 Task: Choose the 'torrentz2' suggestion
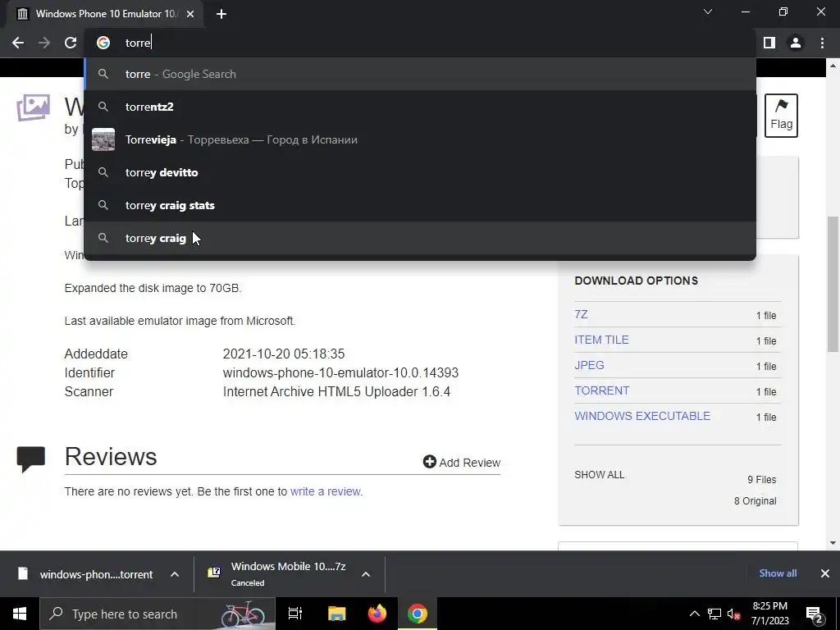(x=420, y=107)
